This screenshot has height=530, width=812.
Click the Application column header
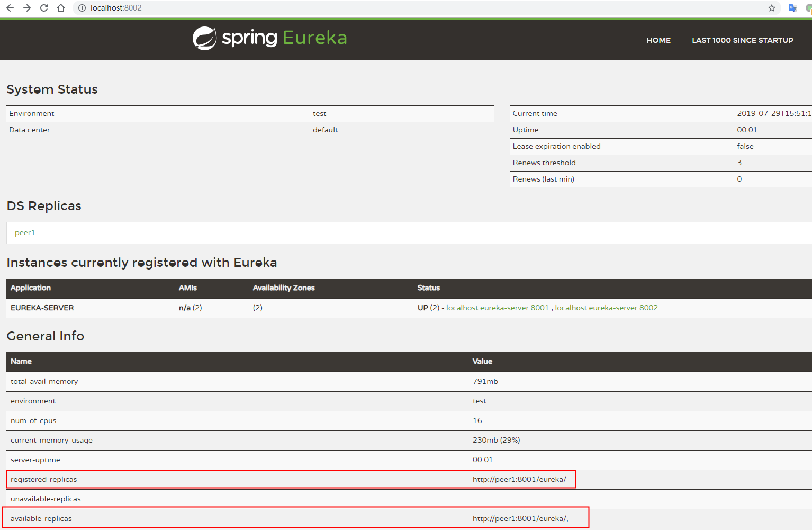31,288
